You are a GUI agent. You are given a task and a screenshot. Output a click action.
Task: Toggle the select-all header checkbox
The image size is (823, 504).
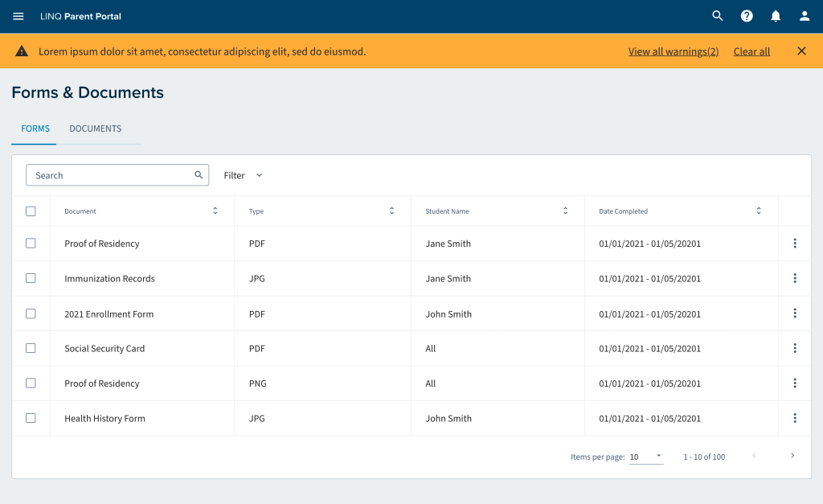(x=31, y=211)
